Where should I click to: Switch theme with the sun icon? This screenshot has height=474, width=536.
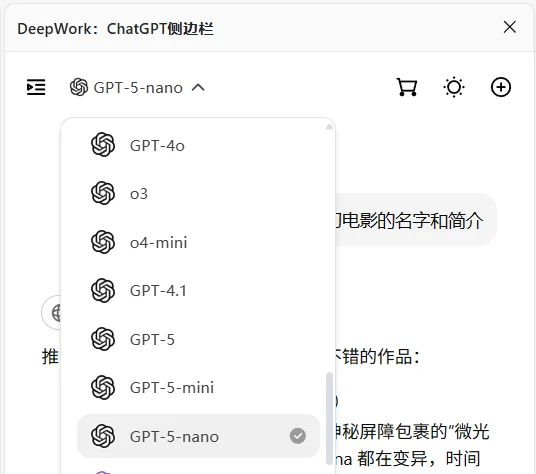[x=454, y=87]
